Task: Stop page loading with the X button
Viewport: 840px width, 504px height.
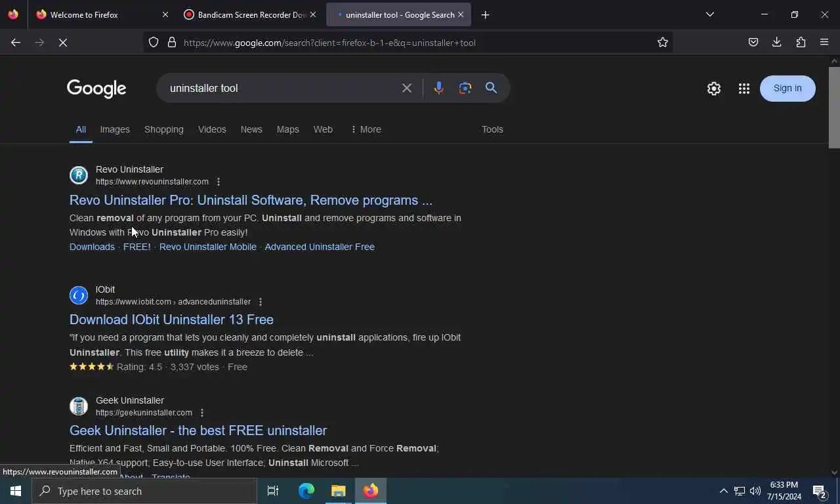Action: point(63,43)
